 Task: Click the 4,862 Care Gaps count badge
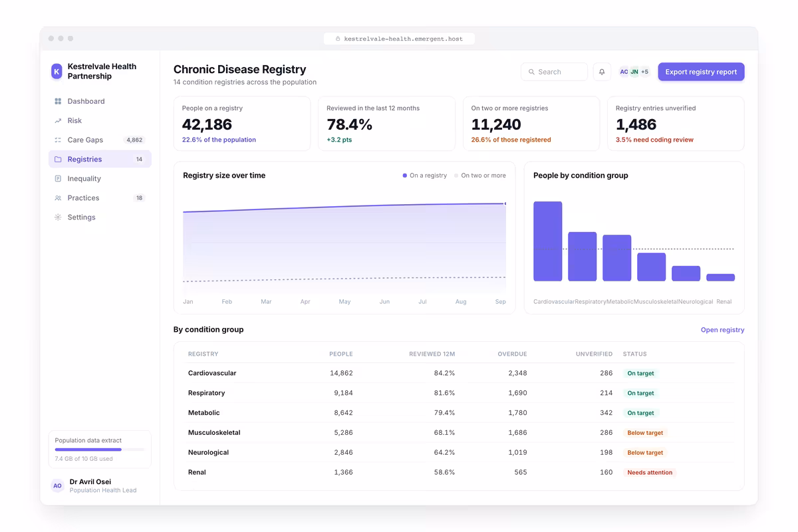pos(134,140)
